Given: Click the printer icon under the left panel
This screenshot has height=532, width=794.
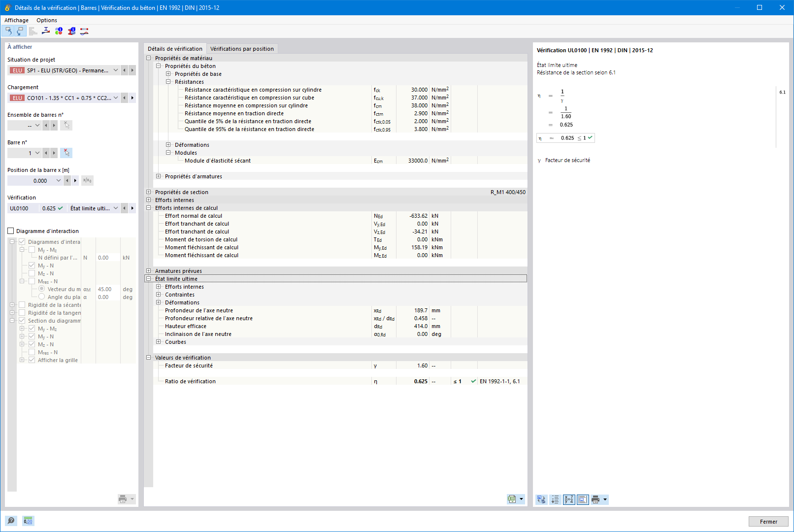Looking at the screenshot, I should (x=123, y=499).
